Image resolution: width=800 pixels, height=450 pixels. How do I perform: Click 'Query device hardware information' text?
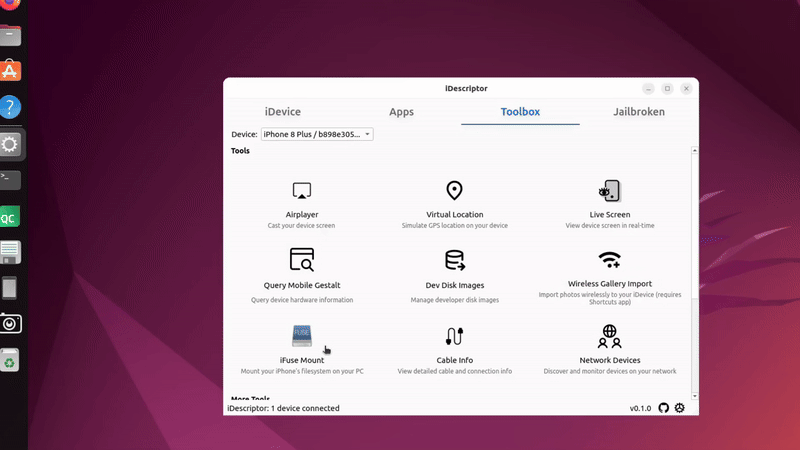click(x=302, y=300)
